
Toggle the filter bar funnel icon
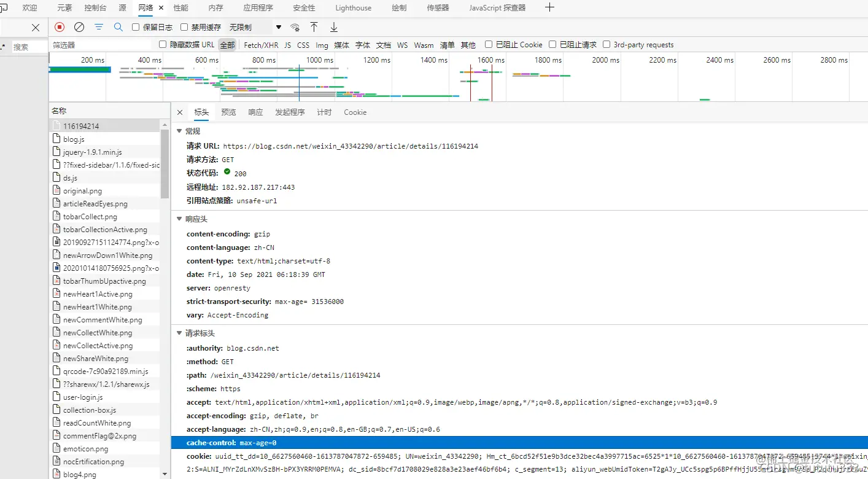(x=99, y=27)
